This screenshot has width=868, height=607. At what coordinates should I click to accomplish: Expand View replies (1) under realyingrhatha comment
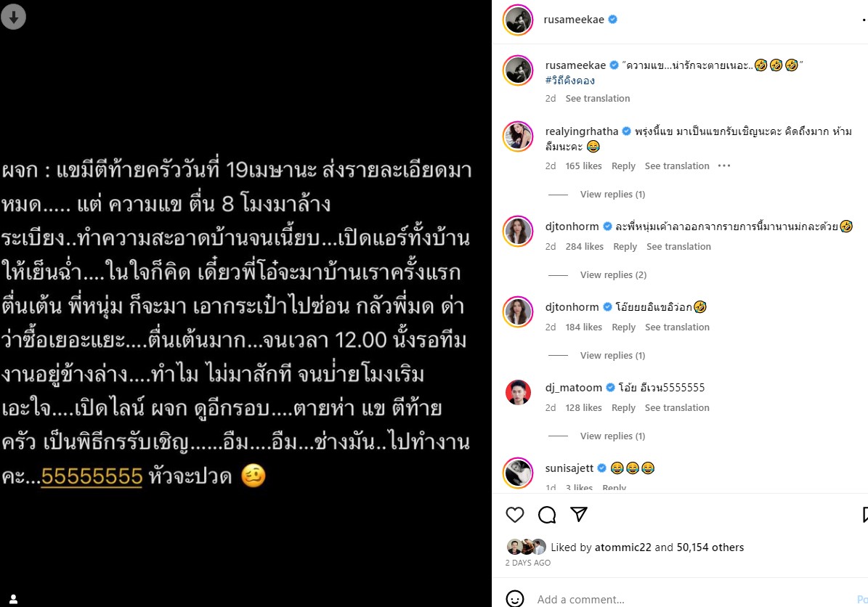coord(612,194)
